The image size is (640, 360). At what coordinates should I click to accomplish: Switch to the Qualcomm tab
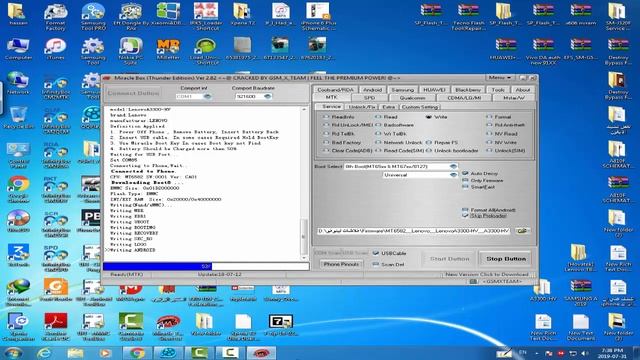click(x=412, y=98)
